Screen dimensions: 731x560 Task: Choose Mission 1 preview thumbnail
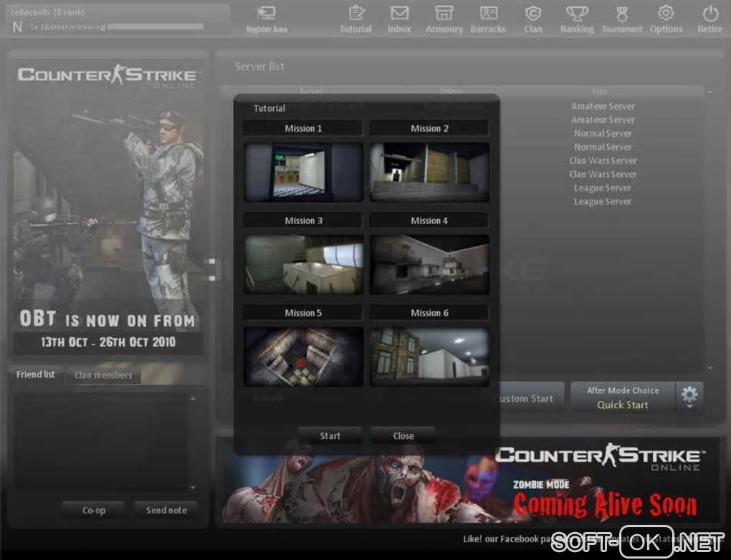pos(303,172)
